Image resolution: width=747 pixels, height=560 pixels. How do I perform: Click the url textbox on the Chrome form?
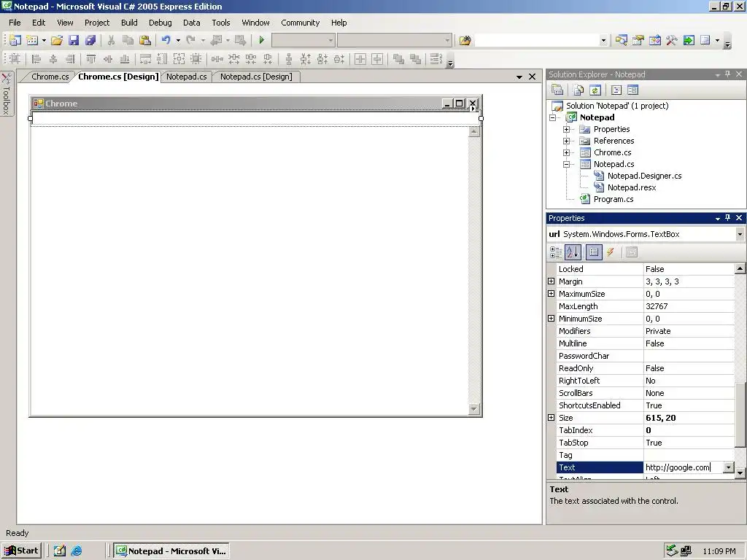coord(255,119)
